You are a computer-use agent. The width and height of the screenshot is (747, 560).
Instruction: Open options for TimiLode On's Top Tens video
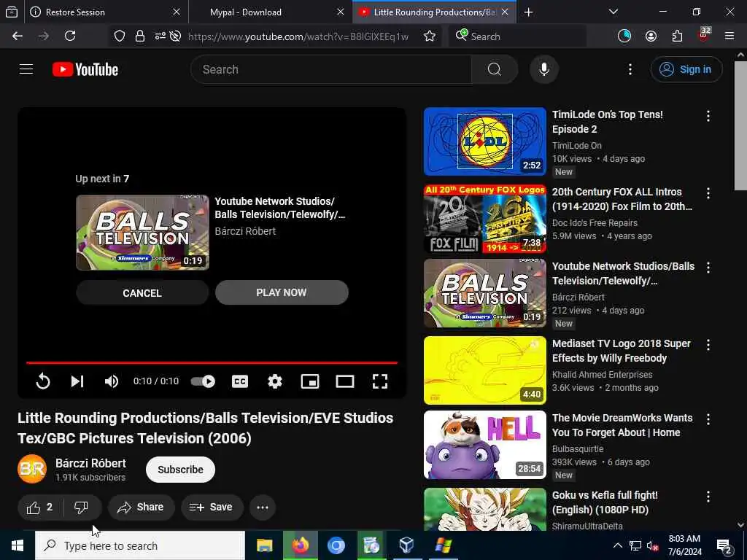pyautogui.click(x=708, y=116)
